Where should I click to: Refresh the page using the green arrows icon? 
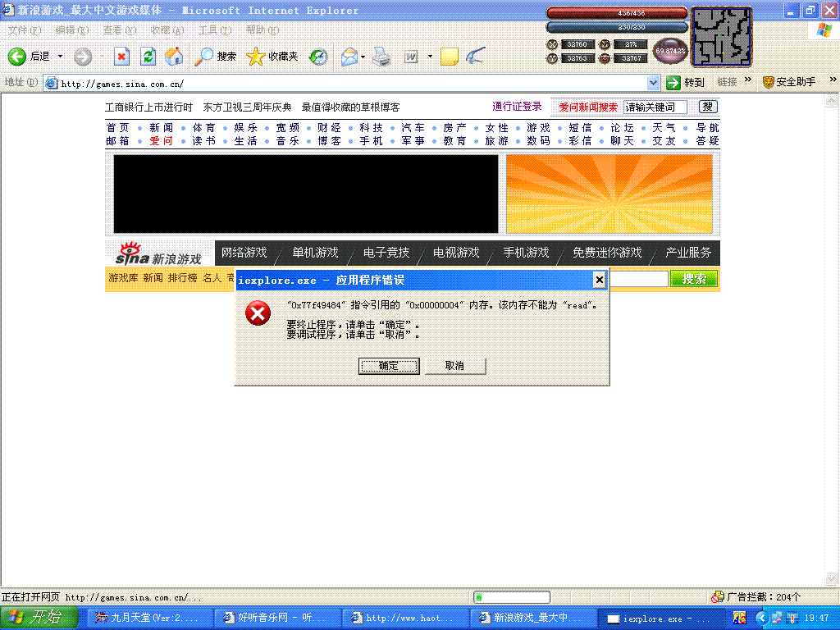click(x=148, y=57)
